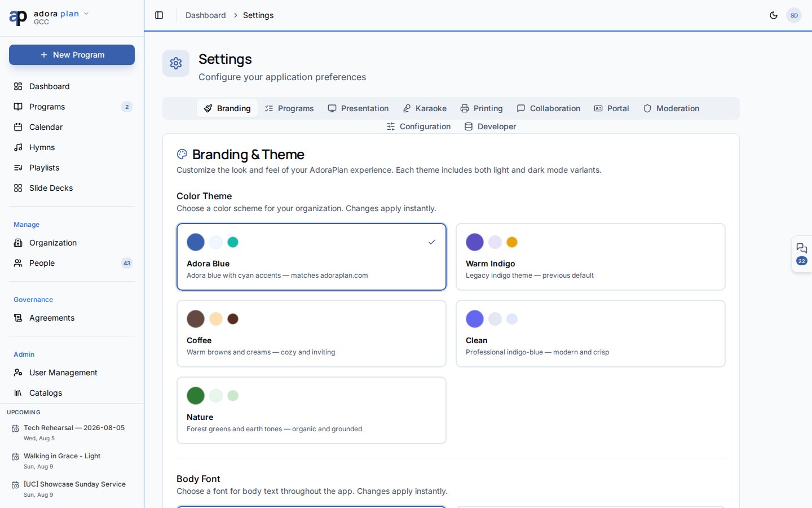Switch to the Karaoke tab

[x=425, y=108]
